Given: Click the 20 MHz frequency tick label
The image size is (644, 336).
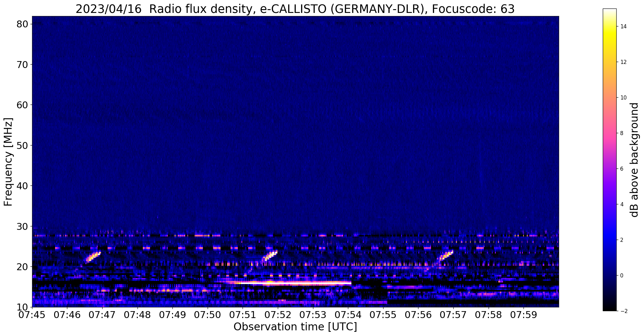Looking at the screenshot, I should point(23,267).
